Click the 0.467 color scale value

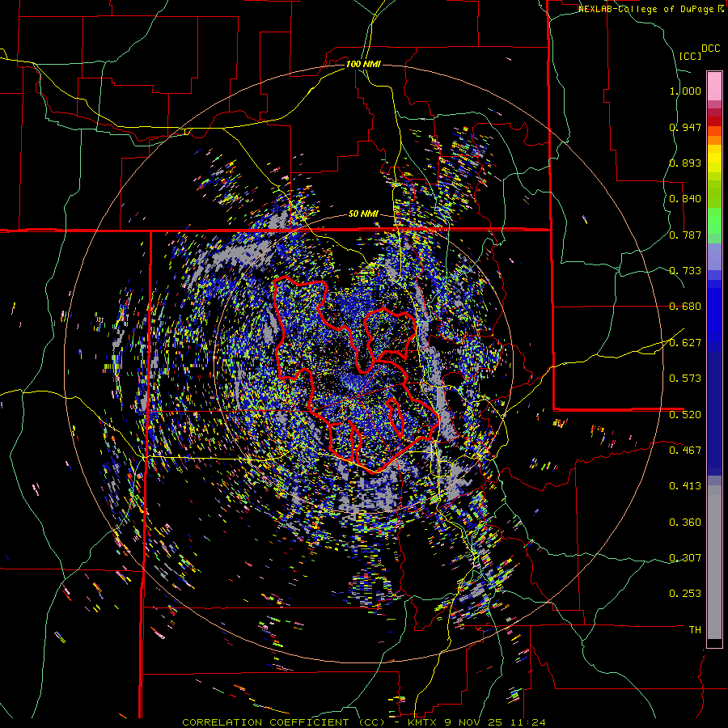click(x=685, y=451)
